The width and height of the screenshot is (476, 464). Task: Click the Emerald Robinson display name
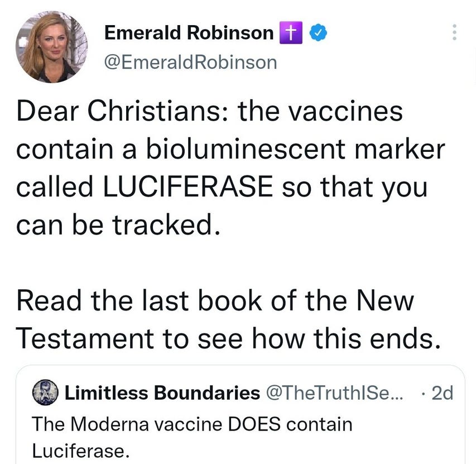[x=189, y=33]
